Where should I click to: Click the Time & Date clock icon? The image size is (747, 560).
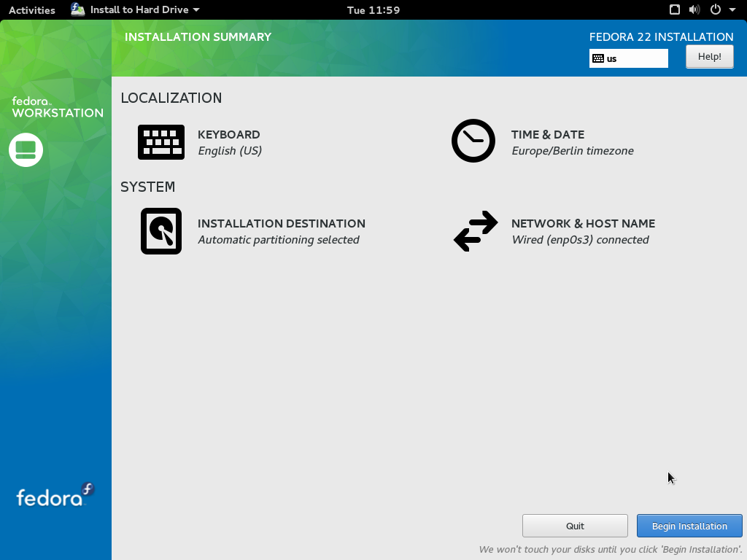pos(473,141)
